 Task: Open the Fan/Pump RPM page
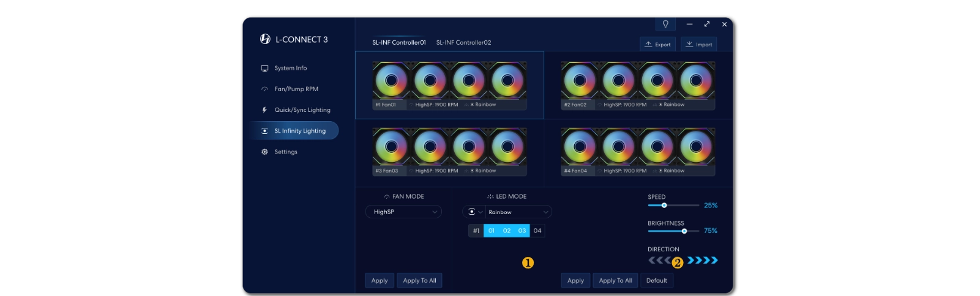tap(296, 89)
